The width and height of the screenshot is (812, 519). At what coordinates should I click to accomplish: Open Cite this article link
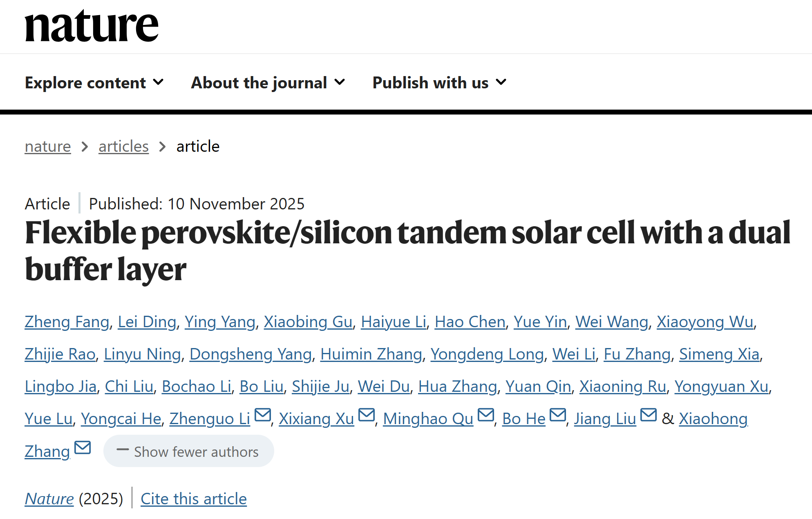click(x=194, y=499)
